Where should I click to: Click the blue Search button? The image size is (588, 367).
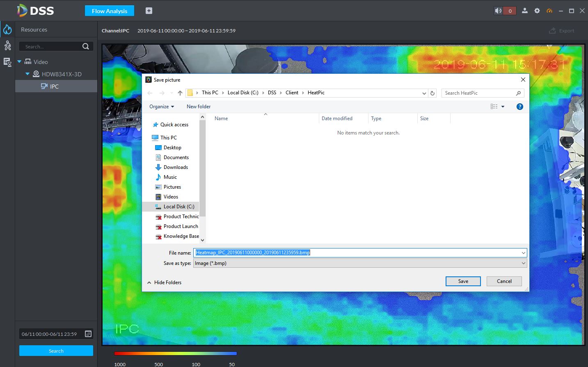pyautogui.click(x=56, y=351)
